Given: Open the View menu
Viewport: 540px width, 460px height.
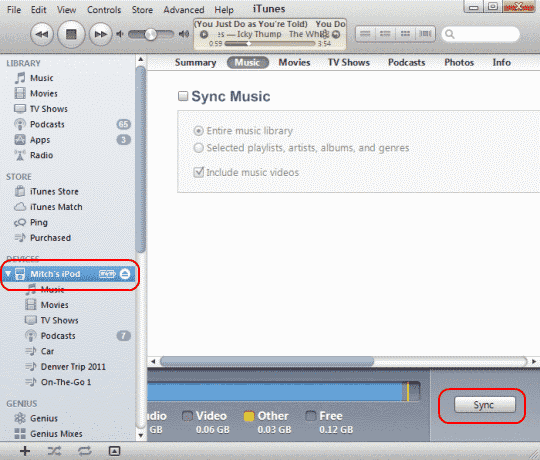Looking at the screenshot, I should coord(66,10).
